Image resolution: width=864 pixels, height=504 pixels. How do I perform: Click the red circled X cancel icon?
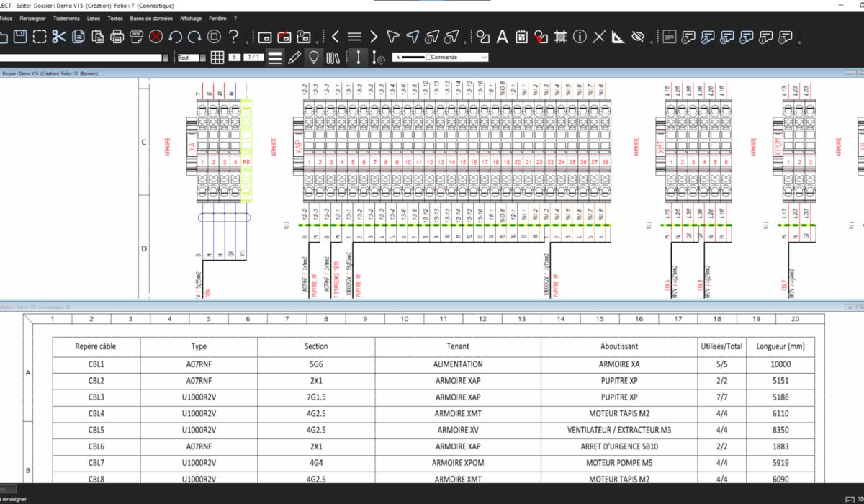pos(156,36)
